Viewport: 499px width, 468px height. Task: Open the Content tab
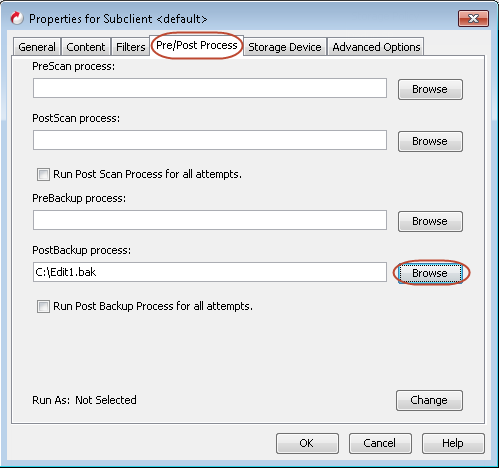coord(86,47)
